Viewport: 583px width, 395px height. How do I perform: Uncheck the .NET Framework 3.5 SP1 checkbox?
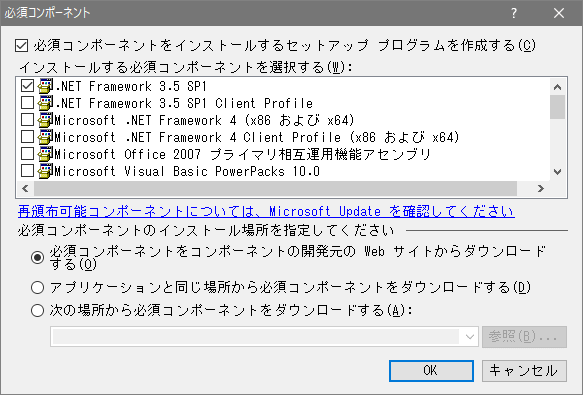point(28,86)
